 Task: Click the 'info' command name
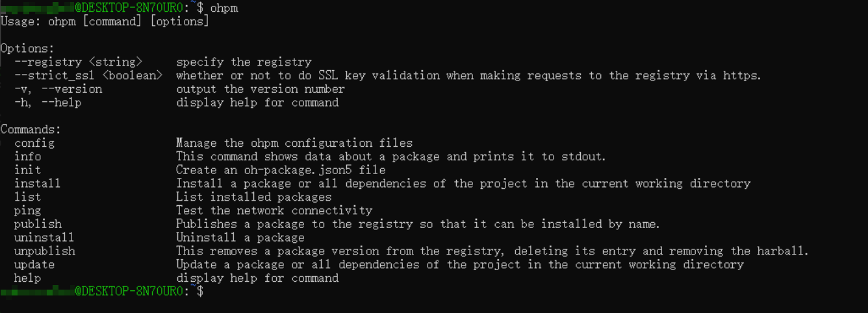click(x=28, y=156)
